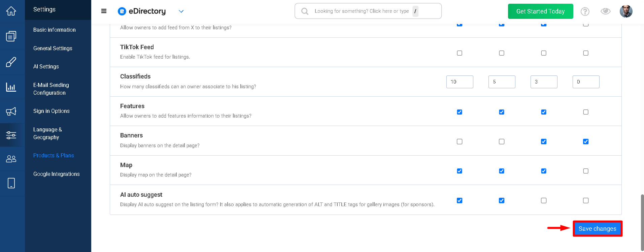Click Get Started Today button
This screenshot has width=644, height=252.
[541, 11]
